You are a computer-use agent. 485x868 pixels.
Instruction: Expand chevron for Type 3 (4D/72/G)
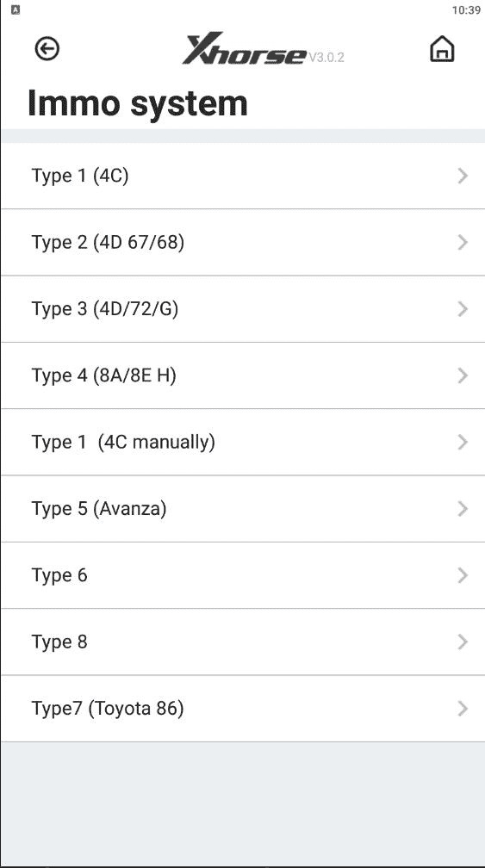(463, 309)
